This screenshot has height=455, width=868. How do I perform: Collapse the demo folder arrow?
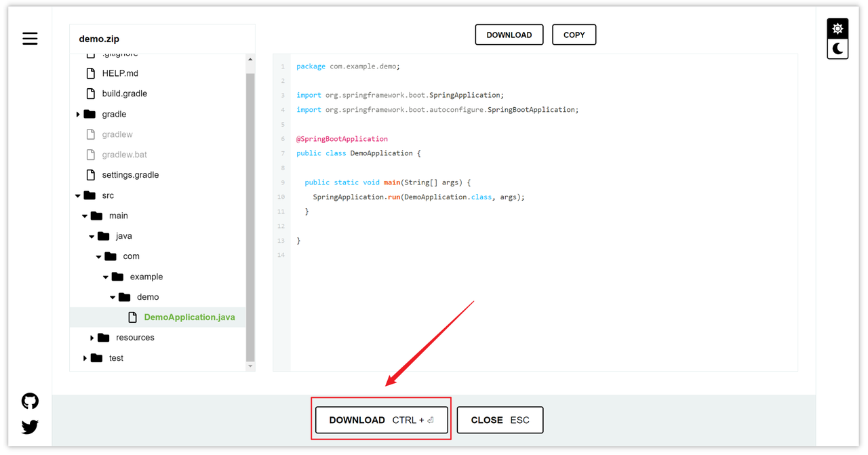113,298
